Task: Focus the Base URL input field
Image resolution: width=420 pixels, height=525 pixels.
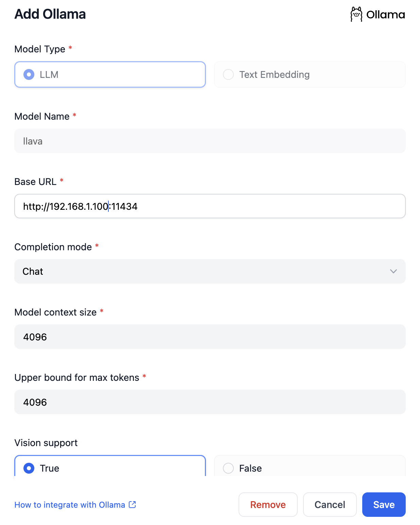Action: [210, 206]
